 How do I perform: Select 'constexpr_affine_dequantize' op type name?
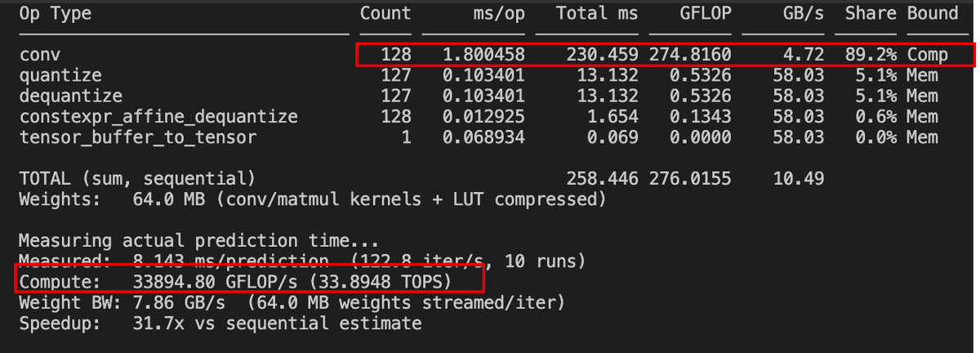[158, 117]
